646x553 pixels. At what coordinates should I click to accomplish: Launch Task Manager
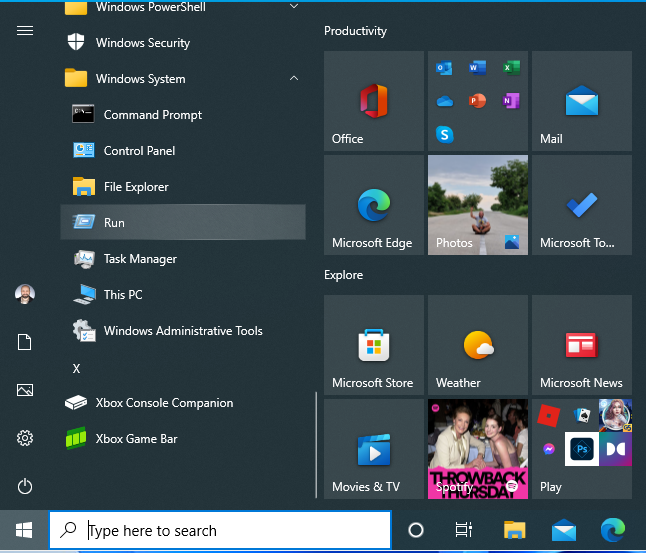click(183, 258)
